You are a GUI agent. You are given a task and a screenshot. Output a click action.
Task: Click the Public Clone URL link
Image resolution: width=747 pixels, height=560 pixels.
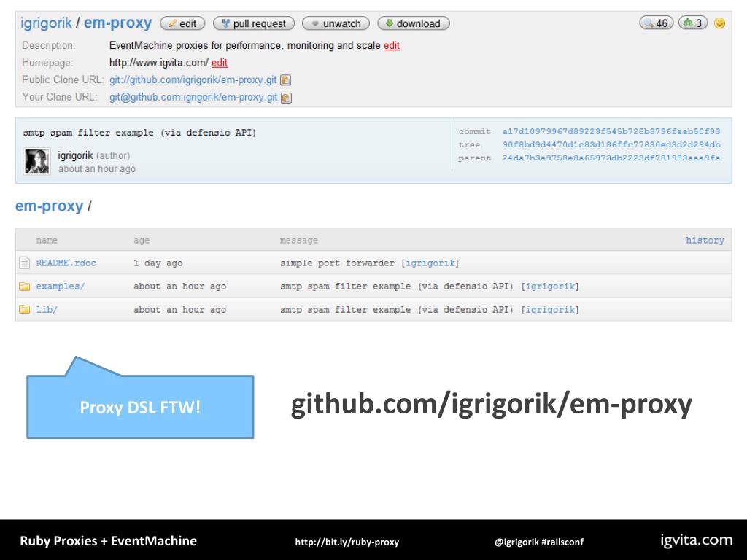[193, 79]
